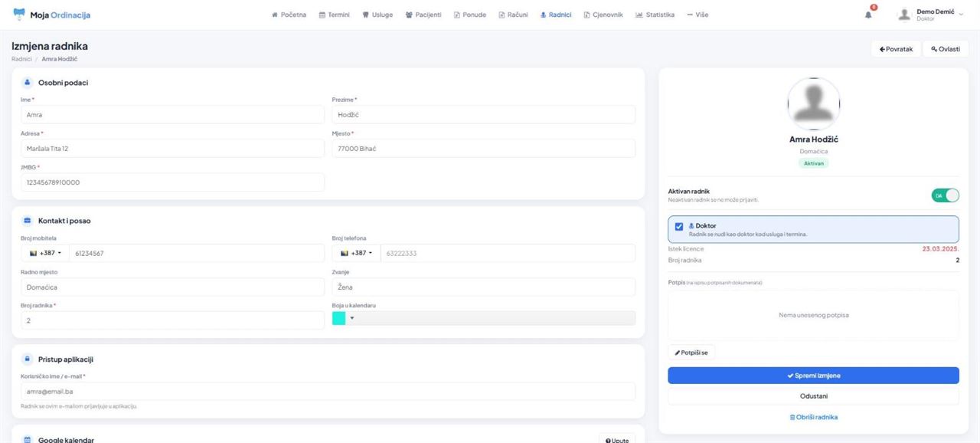
Task: Click the Osobni podaci section icon
Action: (27, 82)
